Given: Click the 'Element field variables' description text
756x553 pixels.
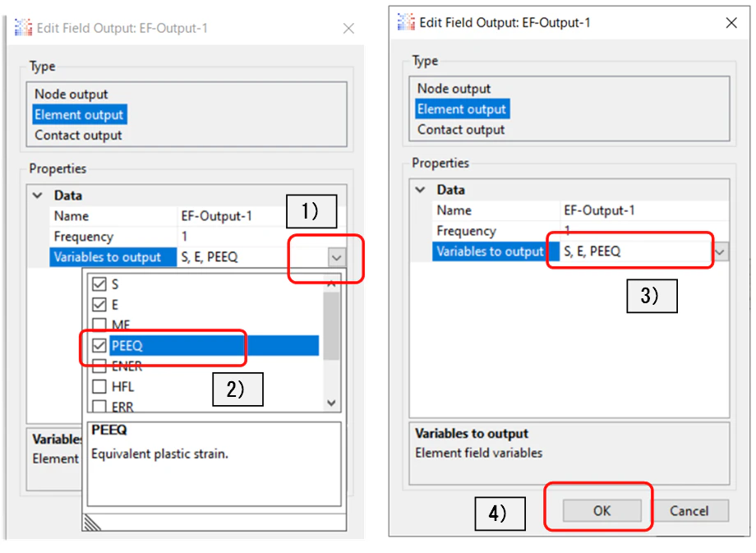Looking at the screenshot, I should point(479,453).
